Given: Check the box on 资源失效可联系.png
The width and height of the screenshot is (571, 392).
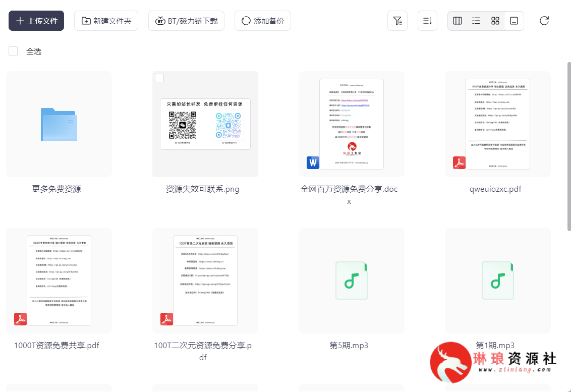Looking at the screenshot, I should [159, 78].
